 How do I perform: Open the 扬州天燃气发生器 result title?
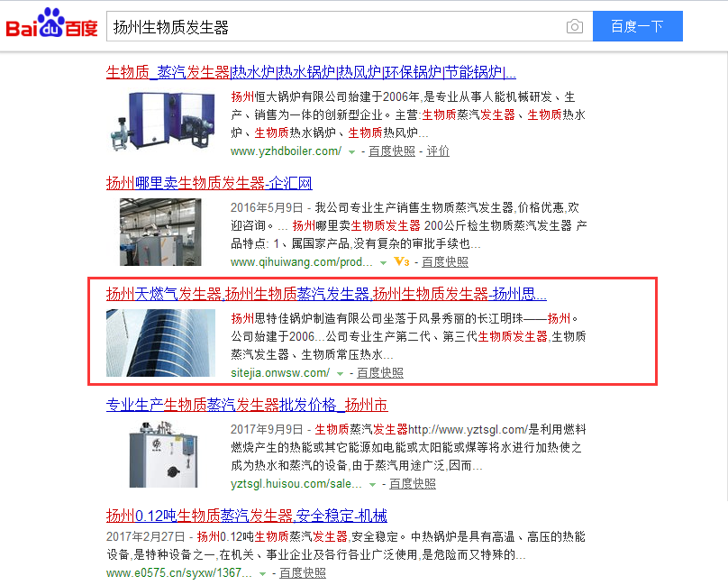coord(326,294)
